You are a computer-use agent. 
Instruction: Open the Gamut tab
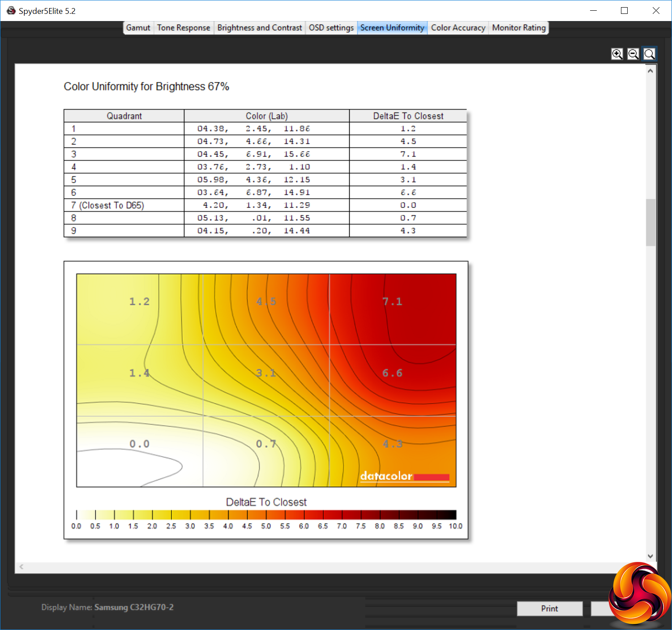(x=138, y=28)
